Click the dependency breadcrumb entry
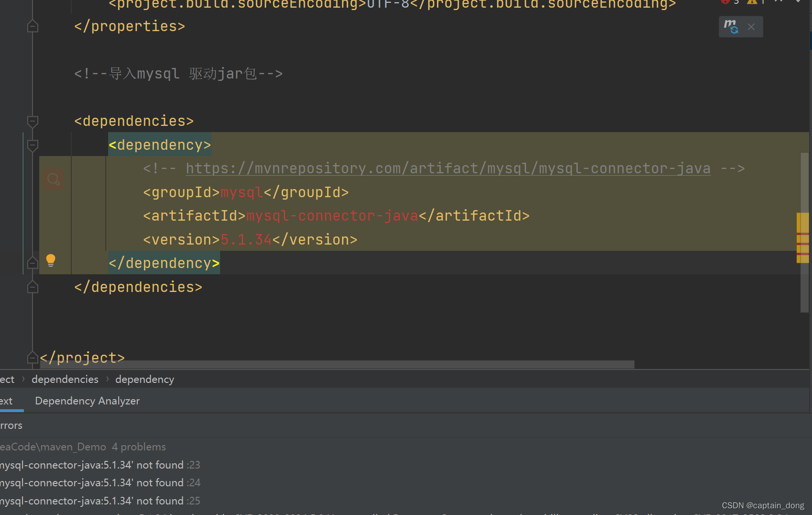Viewport: 812px width, 515px height. point(145,379)
